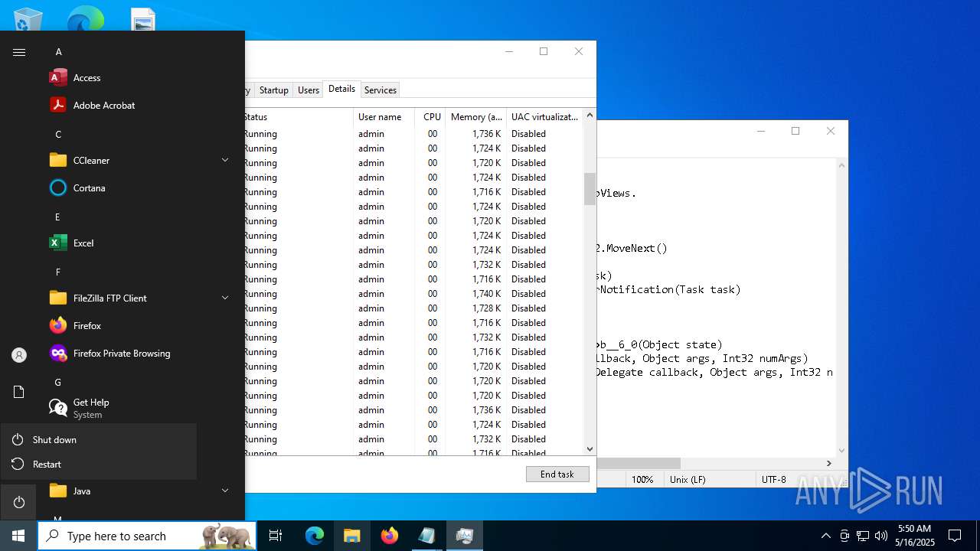
Task: Select Restart from the power menu
Action: click(98, 465)
